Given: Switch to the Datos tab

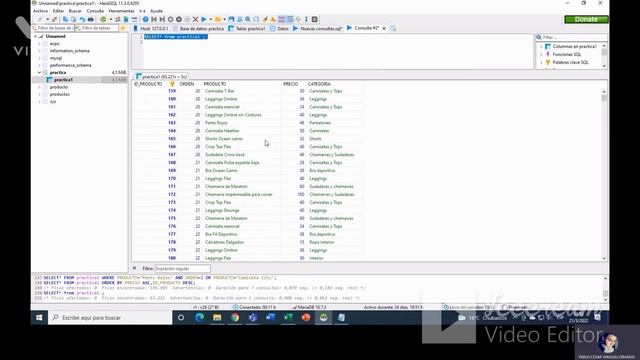Looking at the screenshot, I should click(279, 28).
